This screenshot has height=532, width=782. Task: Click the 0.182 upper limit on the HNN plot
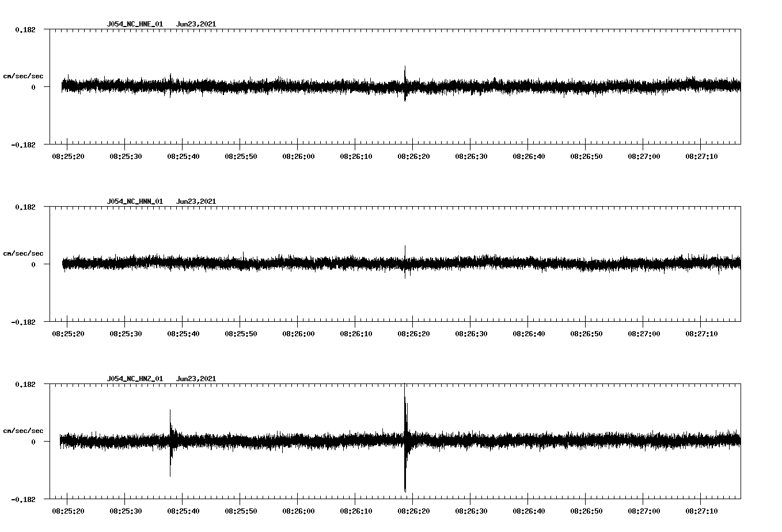25,207
